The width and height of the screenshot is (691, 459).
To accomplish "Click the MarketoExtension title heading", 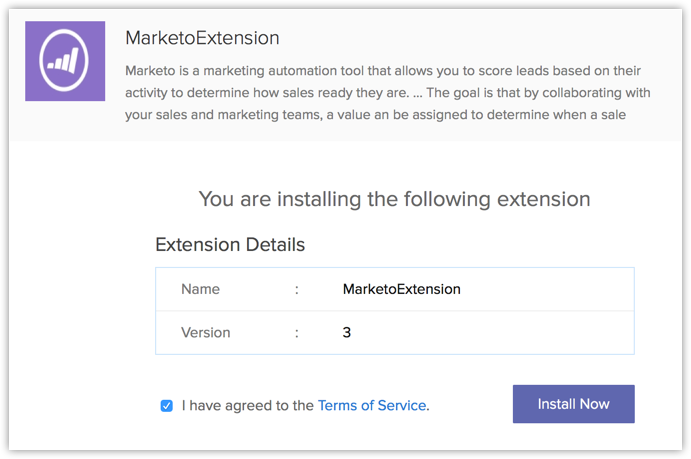I will click(x=202, y=38).
